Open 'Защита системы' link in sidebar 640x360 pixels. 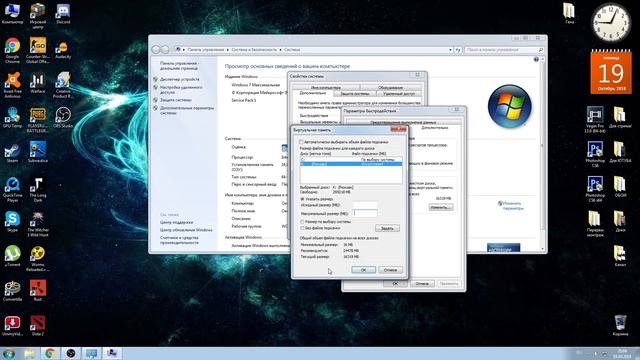tap(176, 100)
